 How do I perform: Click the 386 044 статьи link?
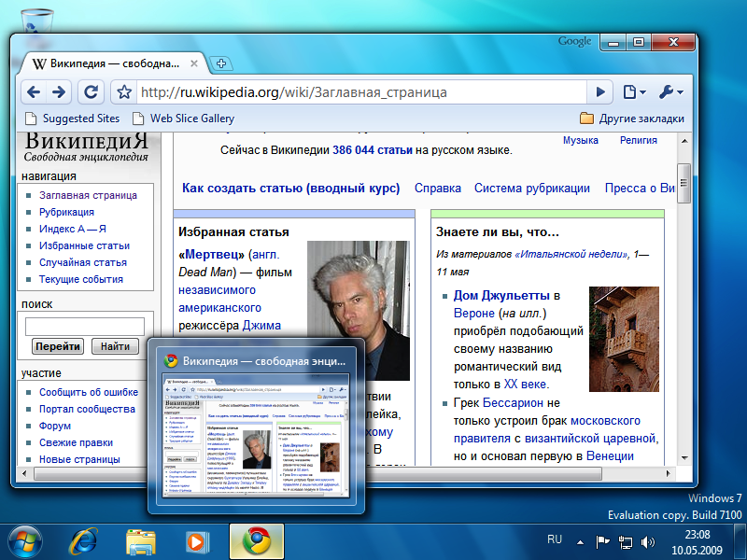click(372, 150)
